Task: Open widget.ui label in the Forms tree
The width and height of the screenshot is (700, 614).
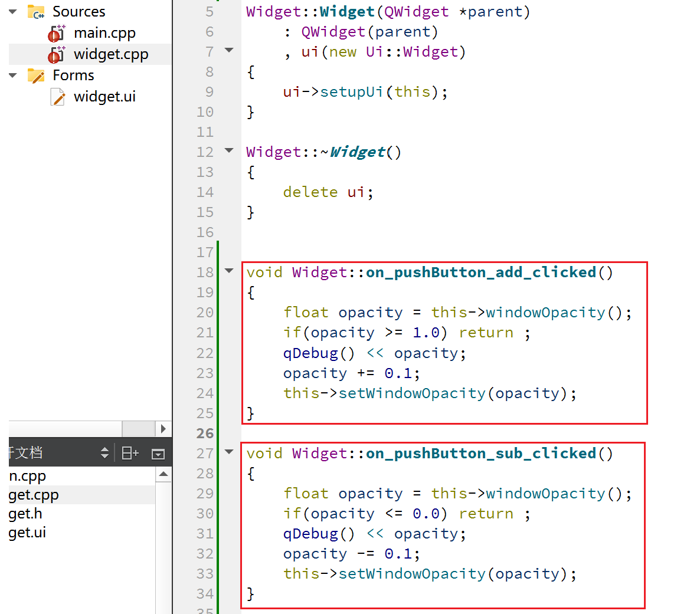Action: tap(104, 97)
